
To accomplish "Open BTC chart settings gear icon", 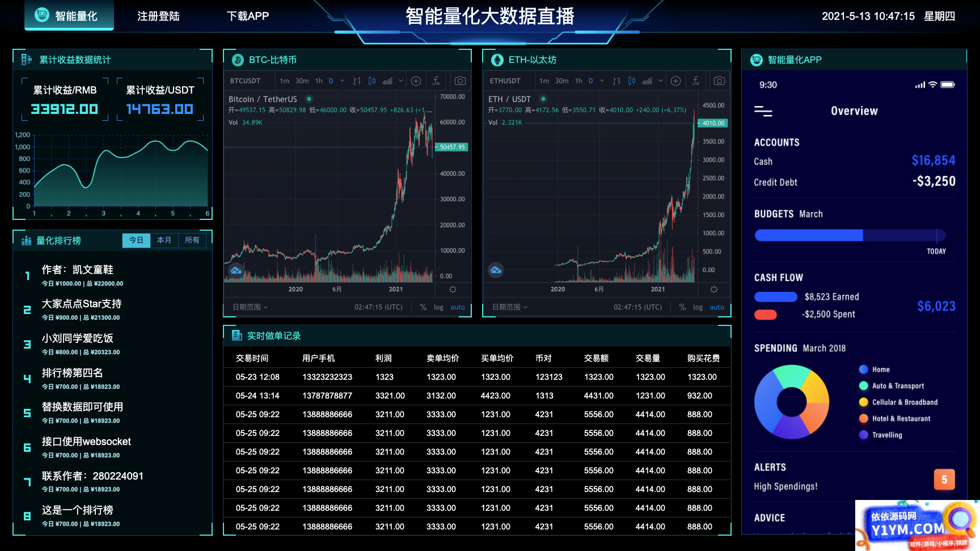I will tap(453, 289).
